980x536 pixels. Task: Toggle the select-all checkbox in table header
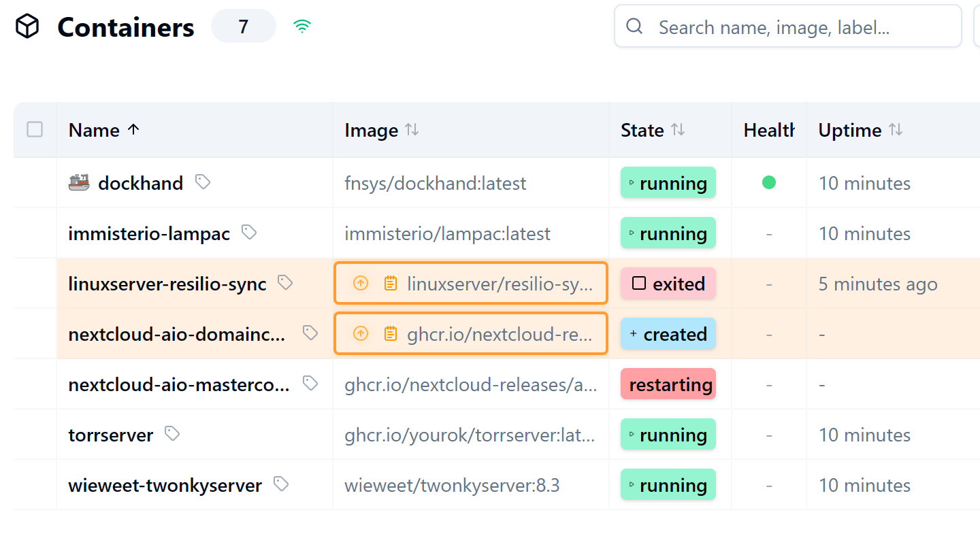click(35, 129)
